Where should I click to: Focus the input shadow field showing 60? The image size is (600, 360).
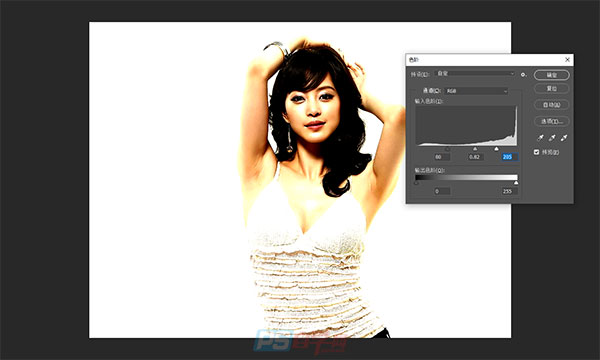[x=442, y=157]
